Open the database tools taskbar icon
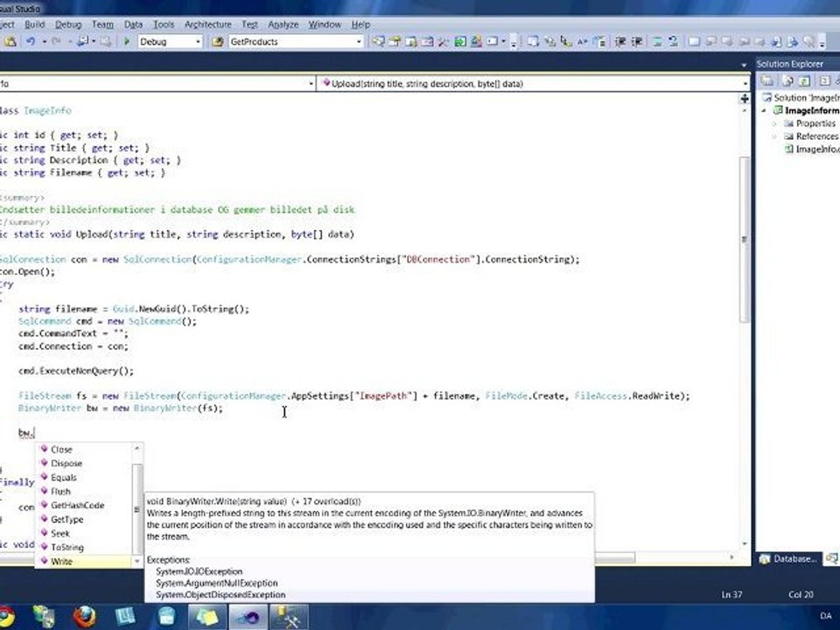This screenshot has height=630, width=840. pos(288,616)
